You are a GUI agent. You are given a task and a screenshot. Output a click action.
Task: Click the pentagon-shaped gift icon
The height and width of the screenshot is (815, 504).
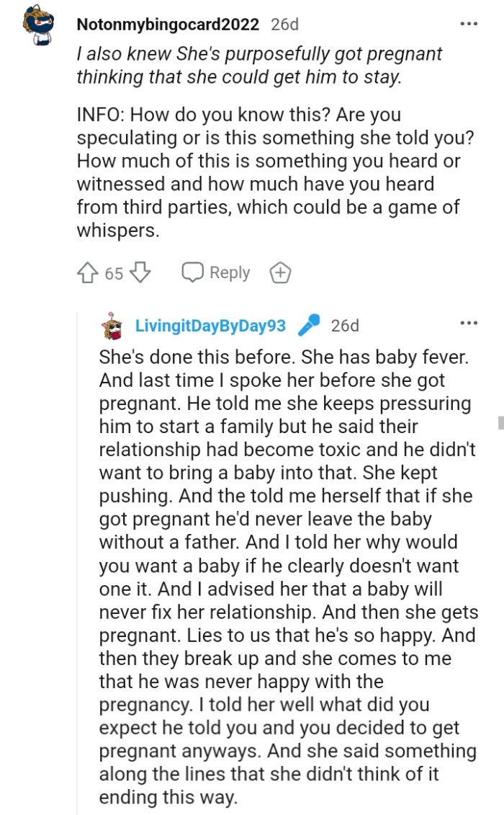[281, 272]
